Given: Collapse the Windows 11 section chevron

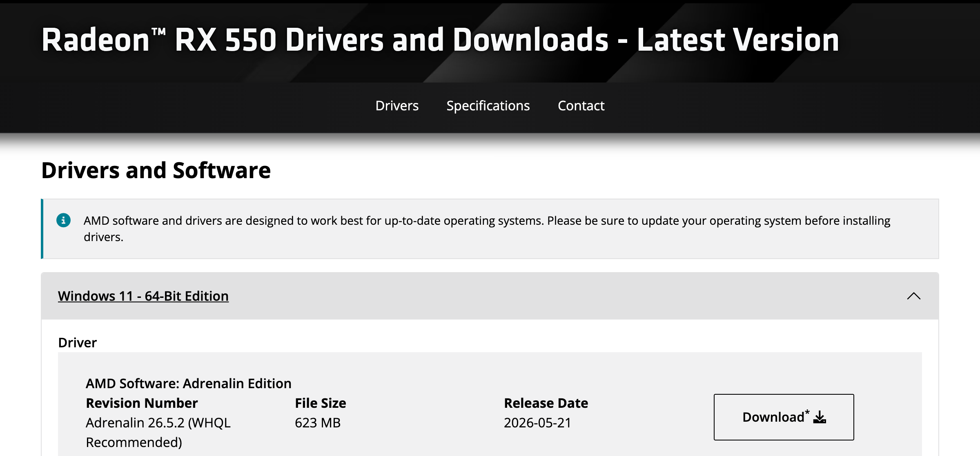Looking at the screenshot, I should click(x=913, y=296).
